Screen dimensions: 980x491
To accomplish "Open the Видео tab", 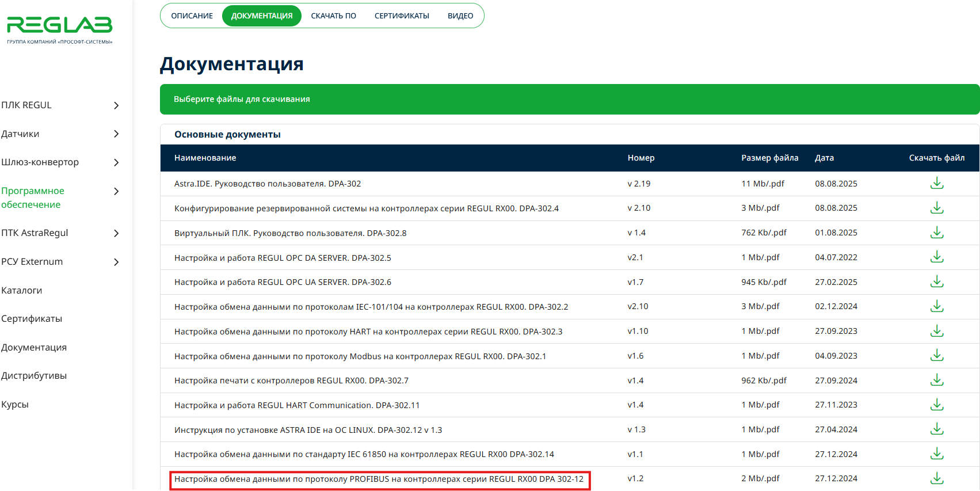I will point(460,16).
